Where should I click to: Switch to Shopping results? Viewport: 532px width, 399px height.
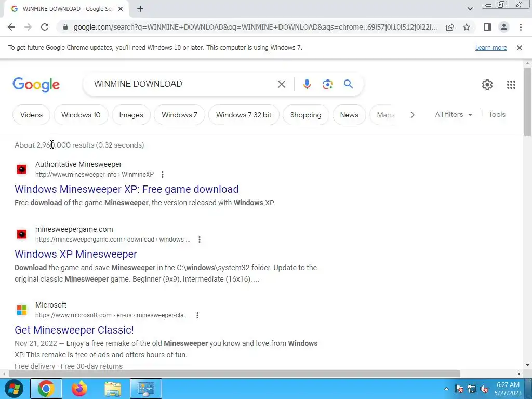(x=305, y=115)
